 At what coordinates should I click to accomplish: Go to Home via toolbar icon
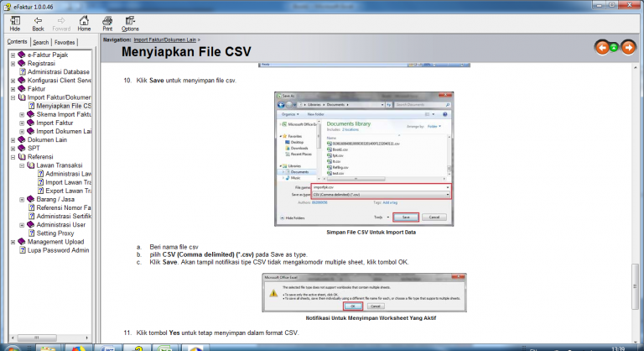pyautogui.click(x=84, y=23)
